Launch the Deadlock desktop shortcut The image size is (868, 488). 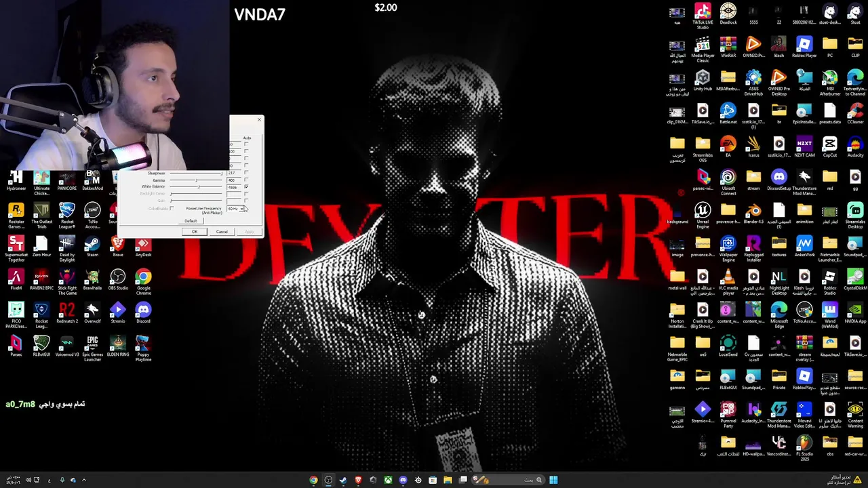[728, 14]
